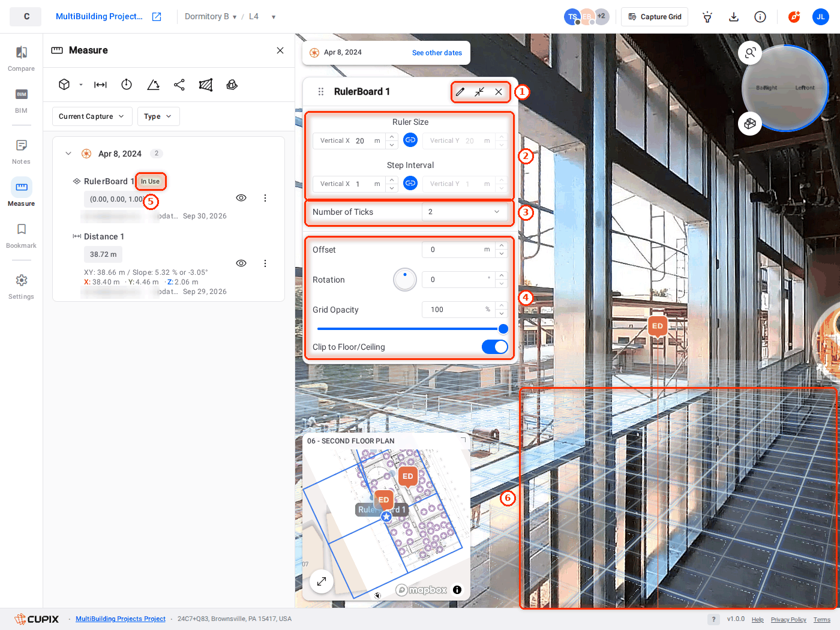Viewport: 840px width, 630px height.
Task: Switch to the BIM sidebar tab
Action: 21,100
